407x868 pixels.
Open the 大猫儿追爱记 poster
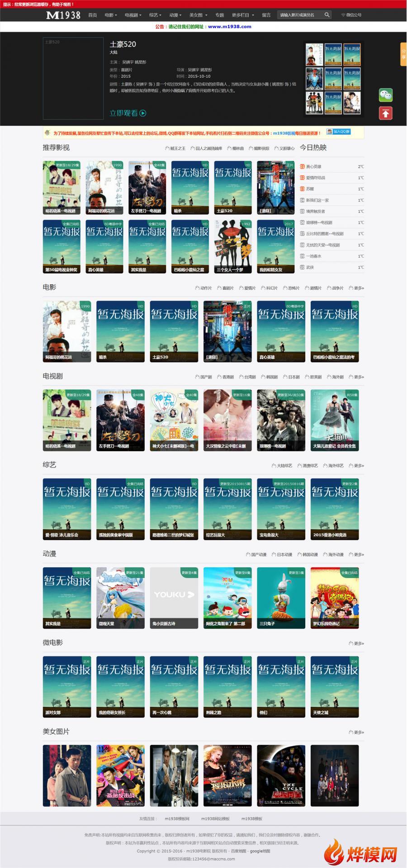pos(335,420)
